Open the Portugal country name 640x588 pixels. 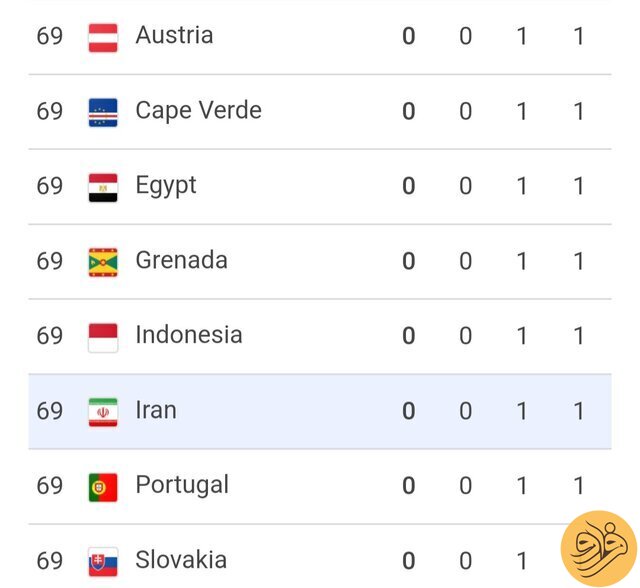pos(182,486)
